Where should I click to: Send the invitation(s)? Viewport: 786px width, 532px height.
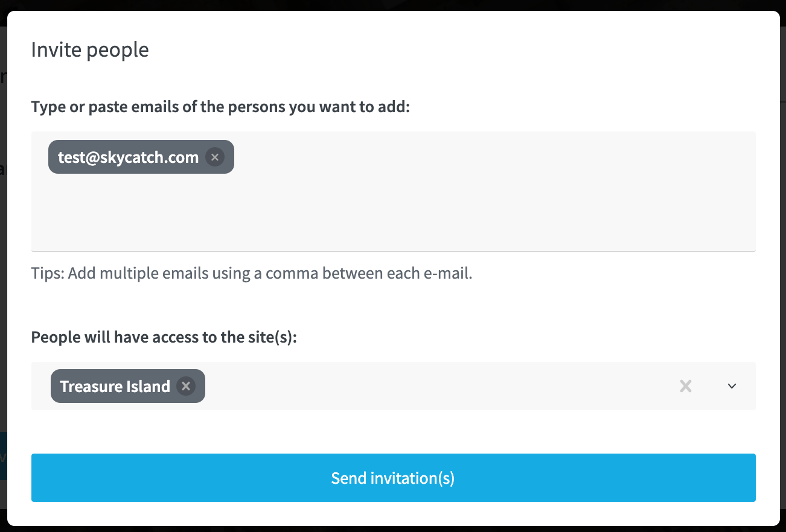pos(394,478)
